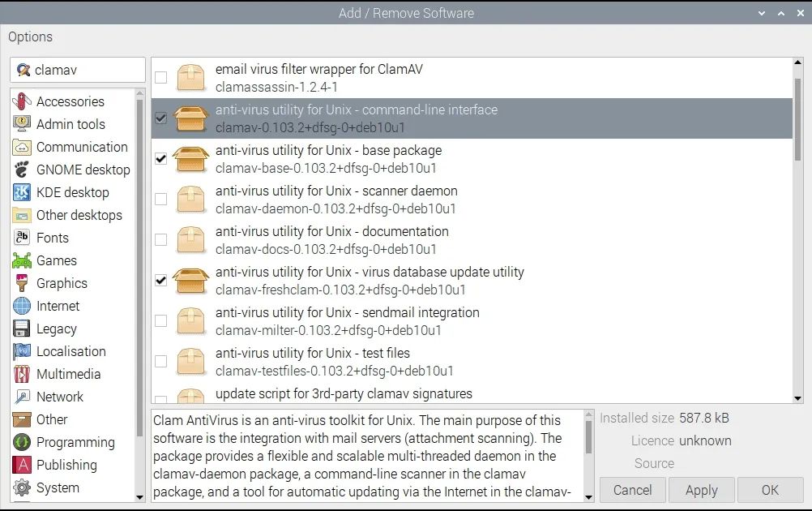Untick the clamav-base checkbox

pyautogui.click(x=161, y=159)
